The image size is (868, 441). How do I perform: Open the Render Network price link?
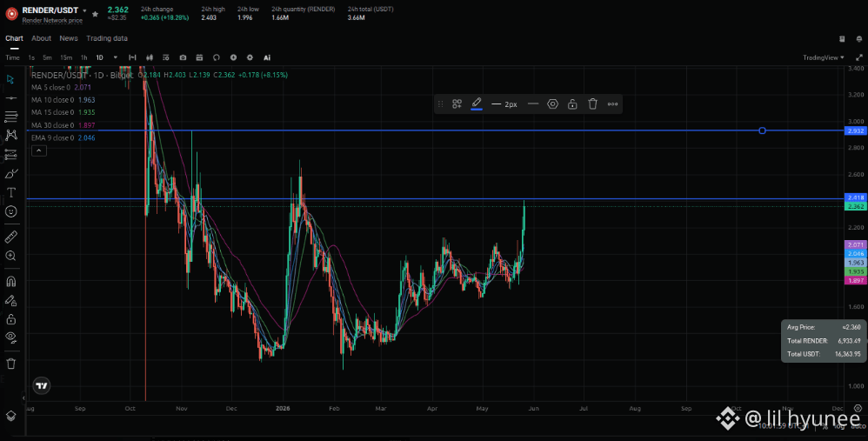[52, 21]
